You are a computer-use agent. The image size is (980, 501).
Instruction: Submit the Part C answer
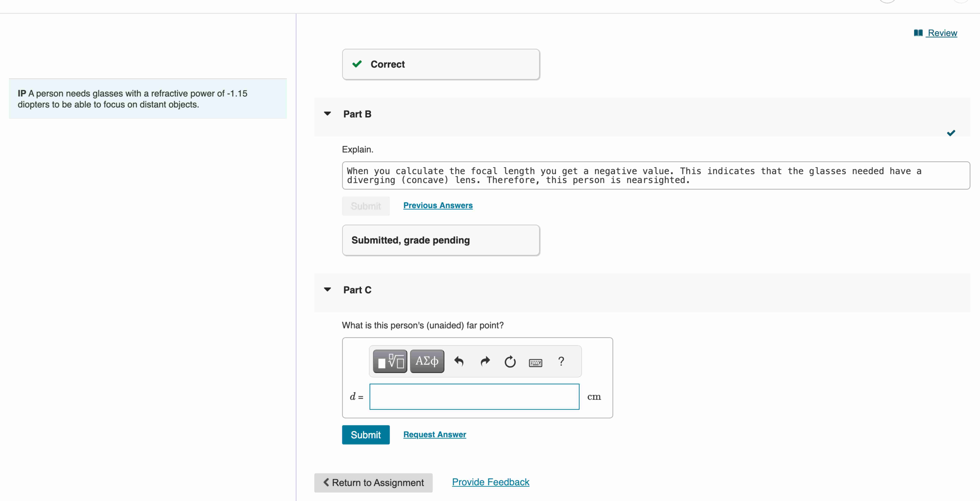366,435
